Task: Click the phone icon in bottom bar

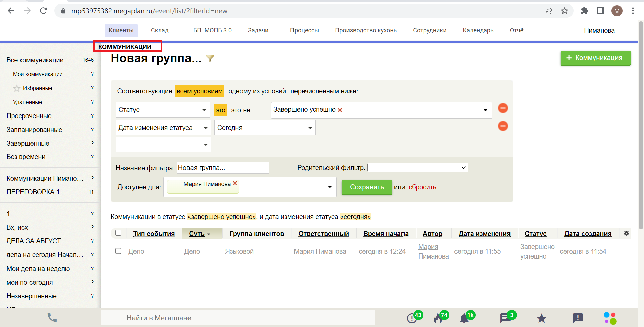Action: click(52, 317)
